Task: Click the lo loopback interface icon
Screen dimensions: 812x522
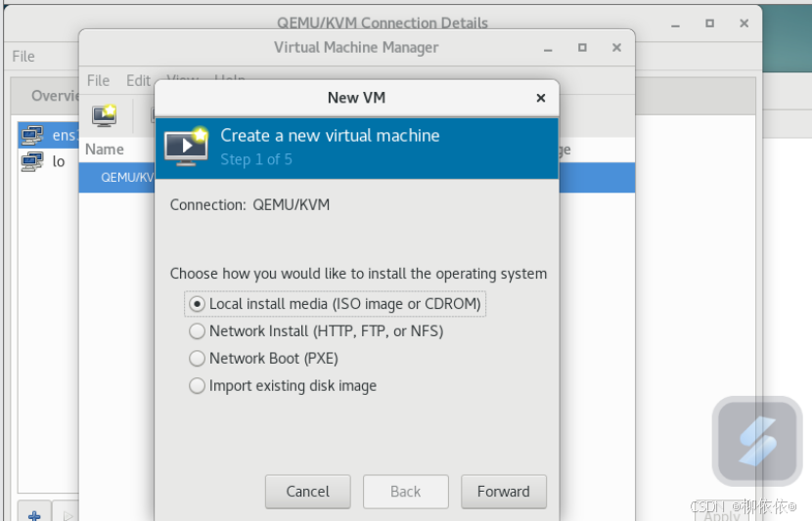Action: click(32, 161)
